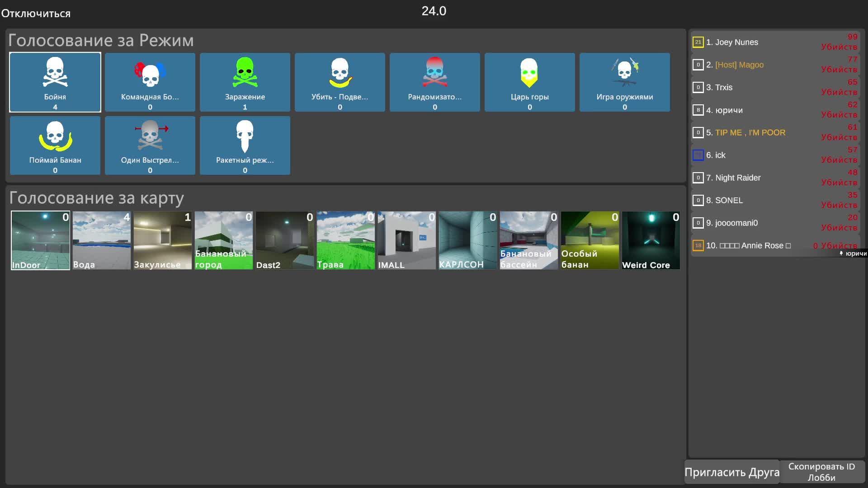Screen dimensions: 868x488
Task: Pick the Рандомизатор gradient skull mode
Action: coord(435,82)
